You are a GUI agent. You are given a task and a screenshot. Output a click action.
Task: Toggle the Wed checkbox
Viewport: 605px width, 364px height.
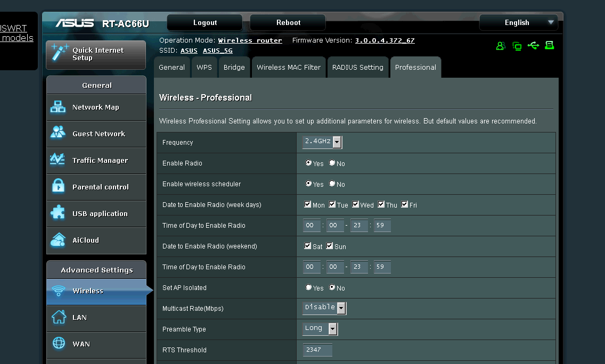[x=356, y=204]
